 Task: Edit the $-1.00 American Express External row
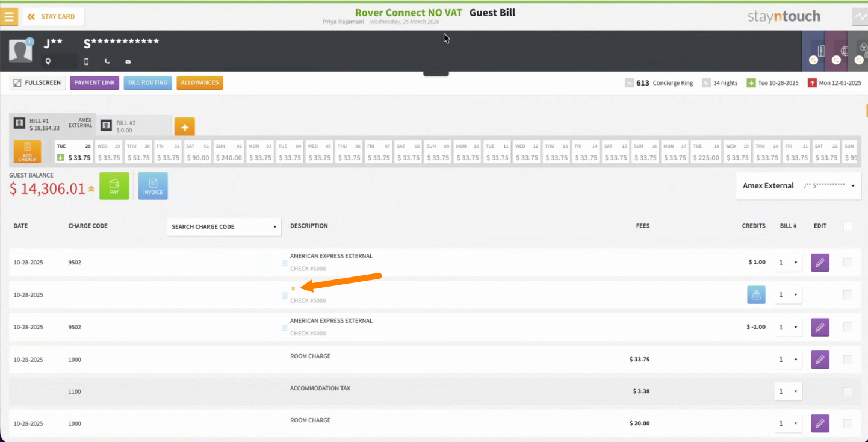click(x=820, y=328)
